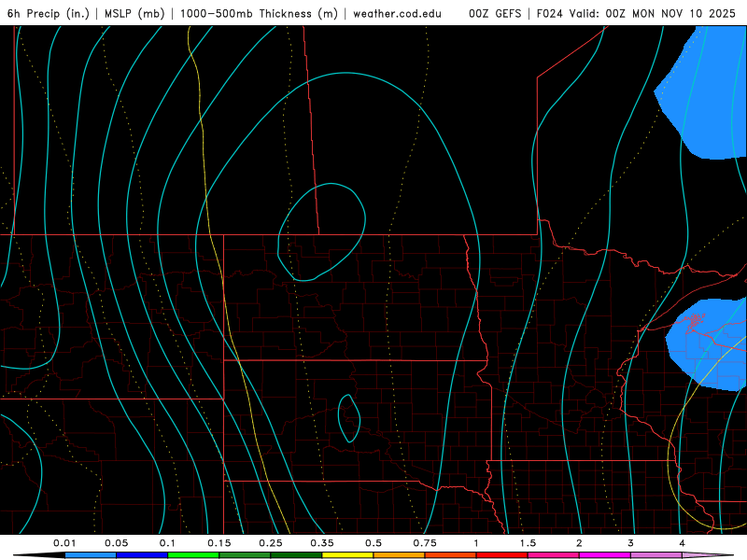Click the hot pink 1.5 legend swatch

point(554,555)
